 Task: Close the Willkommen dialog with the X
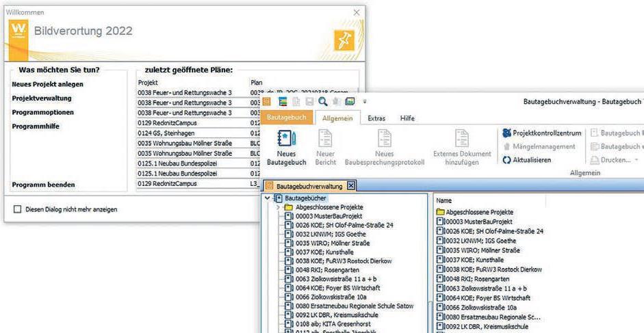[357, 13]
